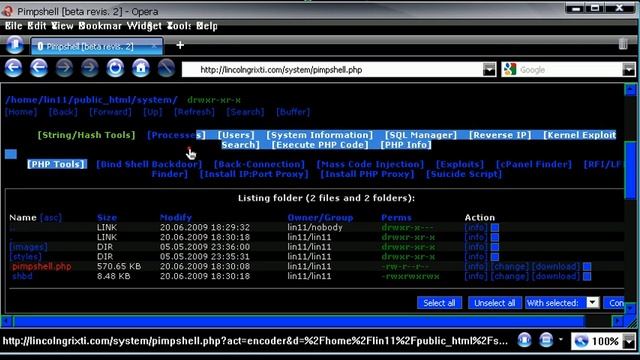Open the Processes link
The height and width of the screenshot is (360, 640).
(176, 135)
